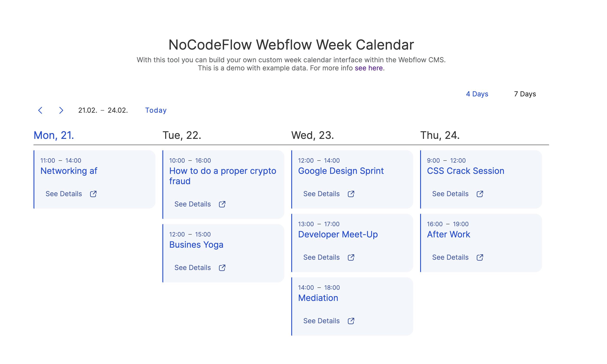607x364 pixels.
Task: Select the Thu, 24. day header
Action: 440,135
